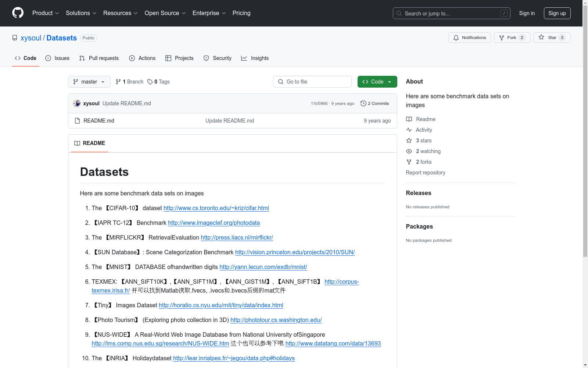Click the Sign up button

(x=557, y=13)
